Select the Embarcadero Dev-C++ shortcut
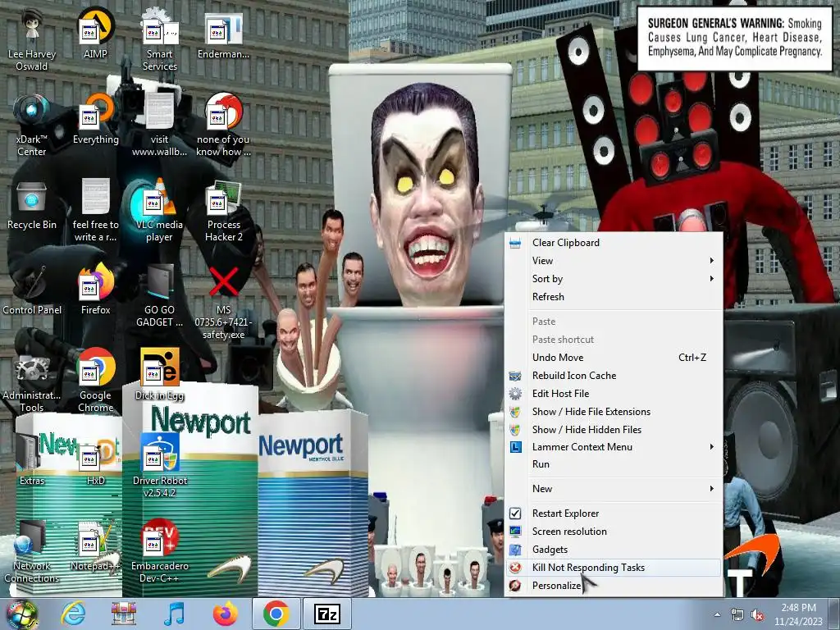The height and width of the screenshot is (630, 840). (x=160, y=551)
